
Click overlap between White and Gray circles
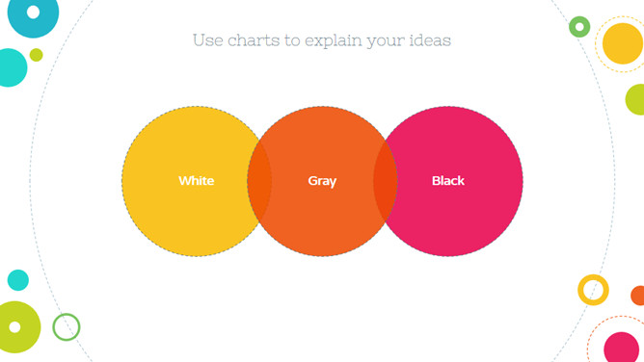pos(259,181)
